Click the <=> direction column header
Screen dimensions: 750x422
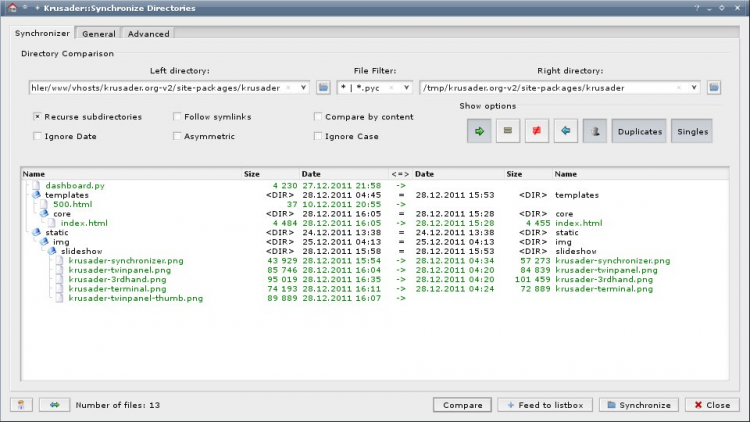400,174
